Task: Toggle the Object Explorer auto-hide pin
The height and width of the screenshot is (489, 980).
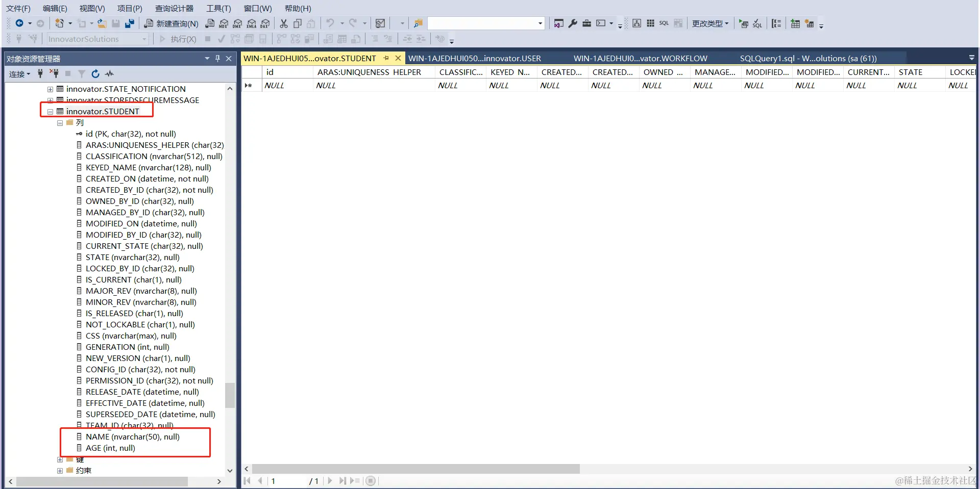Action: click(217, 59)
